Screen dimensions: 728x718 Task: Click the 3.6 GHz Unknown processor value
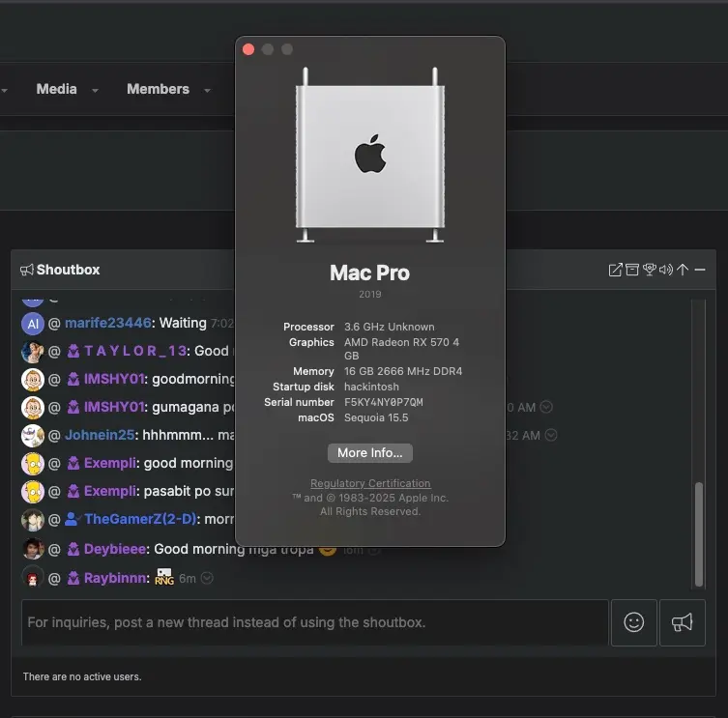point(389,327)
